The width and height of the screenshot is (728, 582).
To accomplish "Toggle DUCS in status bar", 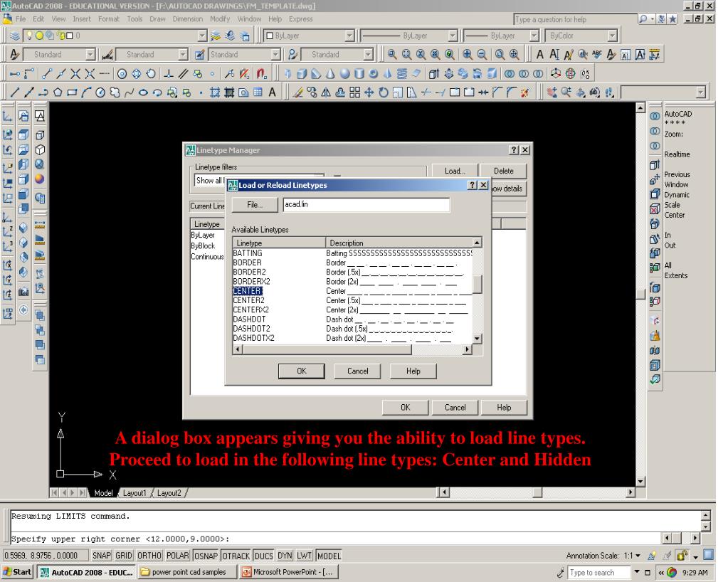I will click(x=264, y=556).
